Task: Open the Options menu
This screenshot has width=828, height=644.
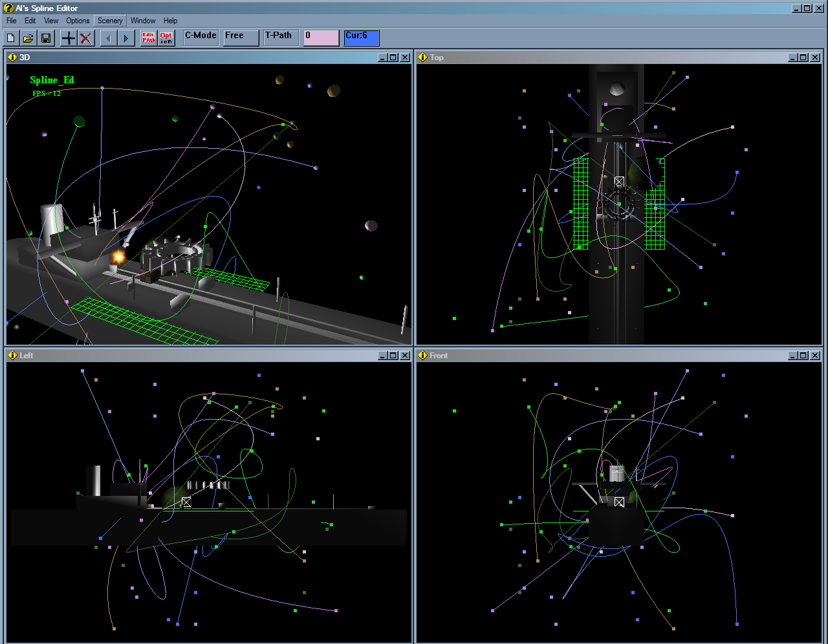Action: [x=77, y=20]
